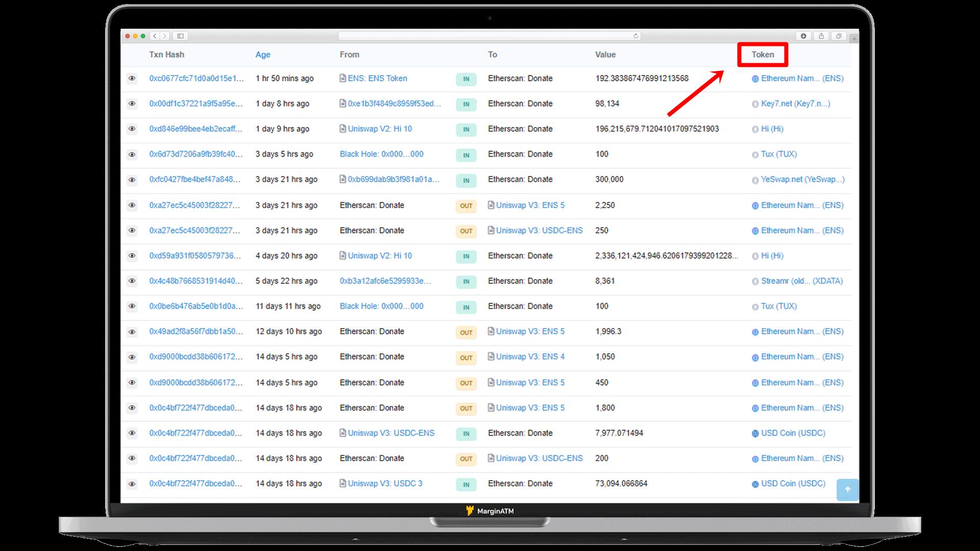Toggle eye icon for transaction 0x4c48b7668531914d40
Viewport: 980px width, 551px height.
[132, 281]
